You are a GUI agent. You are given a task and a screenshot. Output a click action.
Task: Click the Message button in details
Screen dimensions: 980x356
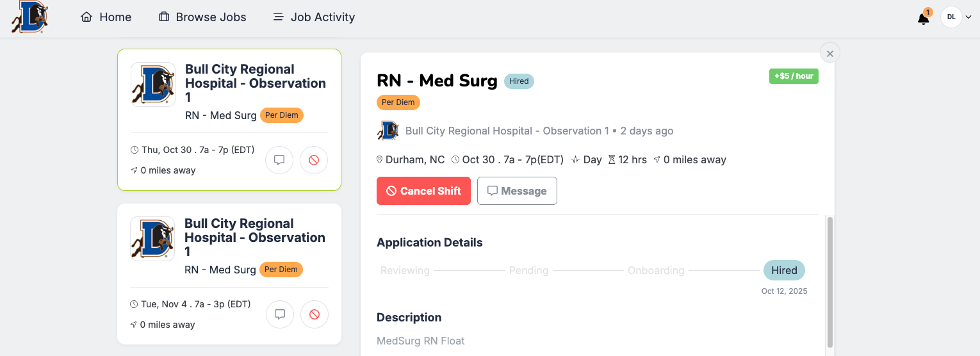click(517, 191)
